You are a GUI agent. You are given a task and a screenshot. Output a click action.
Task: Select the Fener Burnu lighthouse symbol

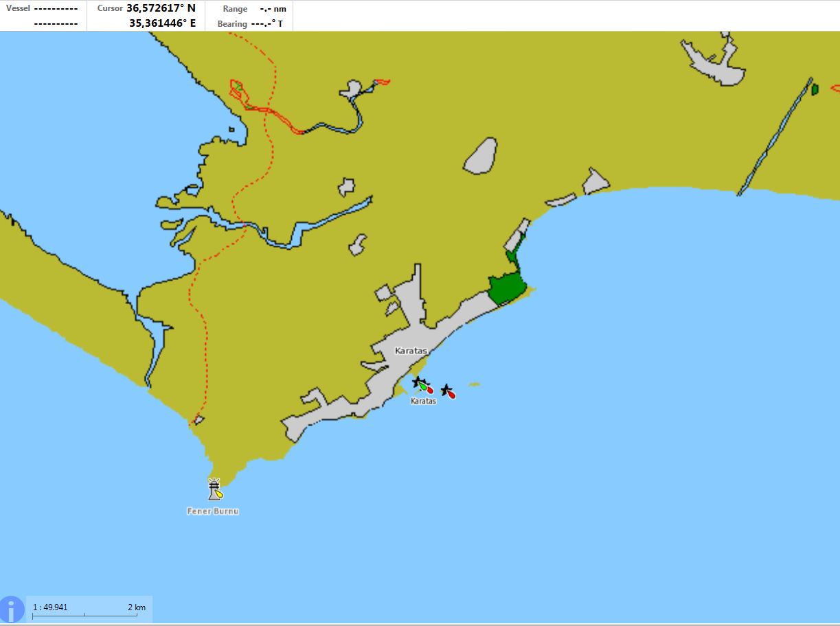click(216, 489)
